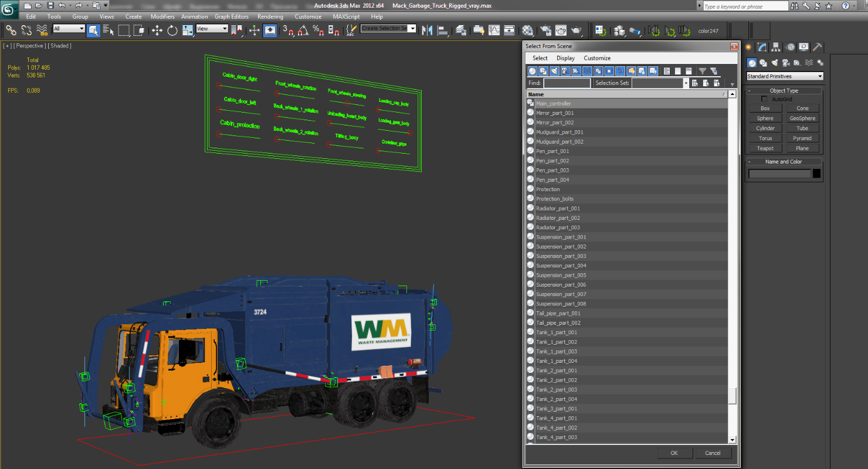
Task: Select the Cameras category icon
Action: [786, 63]
